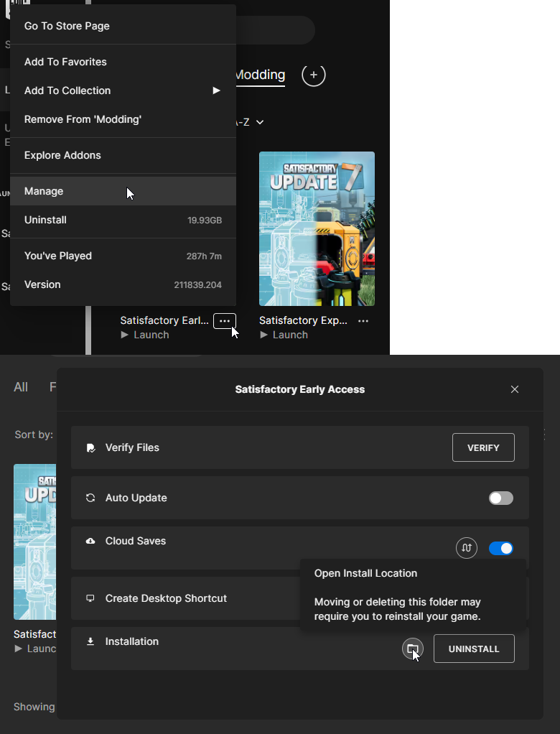Disable the Cloud Saves switch

501,548
